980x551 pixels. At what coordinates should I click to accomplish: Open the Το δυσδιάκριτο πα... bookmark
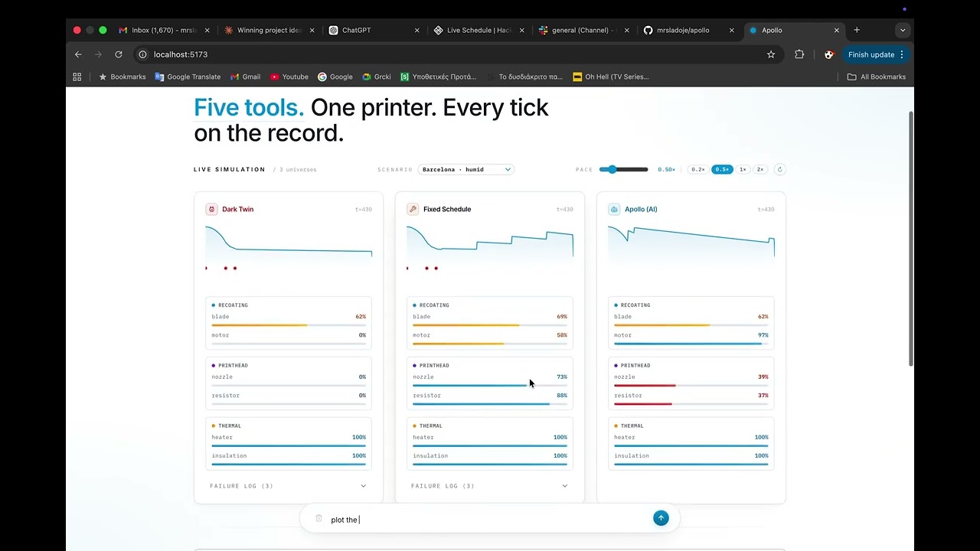coord(524,77)
